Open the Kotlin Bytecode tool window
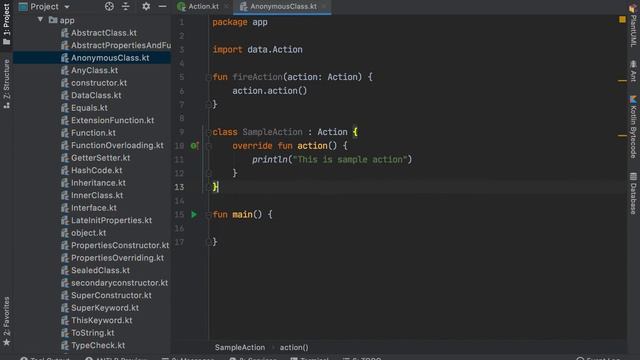Viewport: 640px width, 360px height. pyautogui.click(x=633, y=127)
